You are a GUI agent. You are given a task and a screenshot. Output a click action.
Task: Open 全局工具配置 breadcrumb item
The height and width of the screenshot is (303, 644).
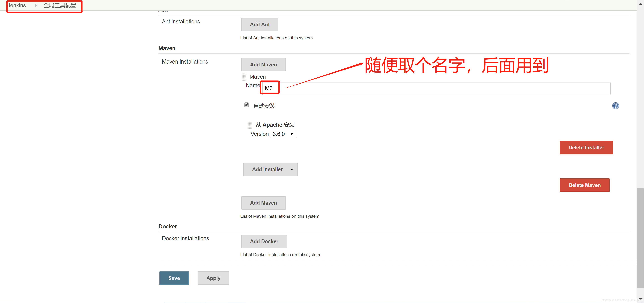coord(60,6)
